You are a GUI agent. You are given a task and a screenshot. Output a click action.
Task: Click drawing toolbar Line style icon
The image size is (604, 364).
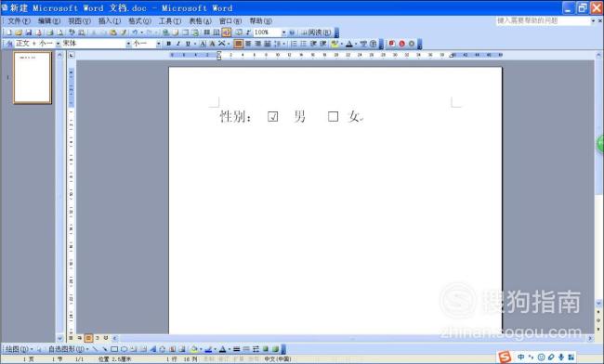(237, 349)
